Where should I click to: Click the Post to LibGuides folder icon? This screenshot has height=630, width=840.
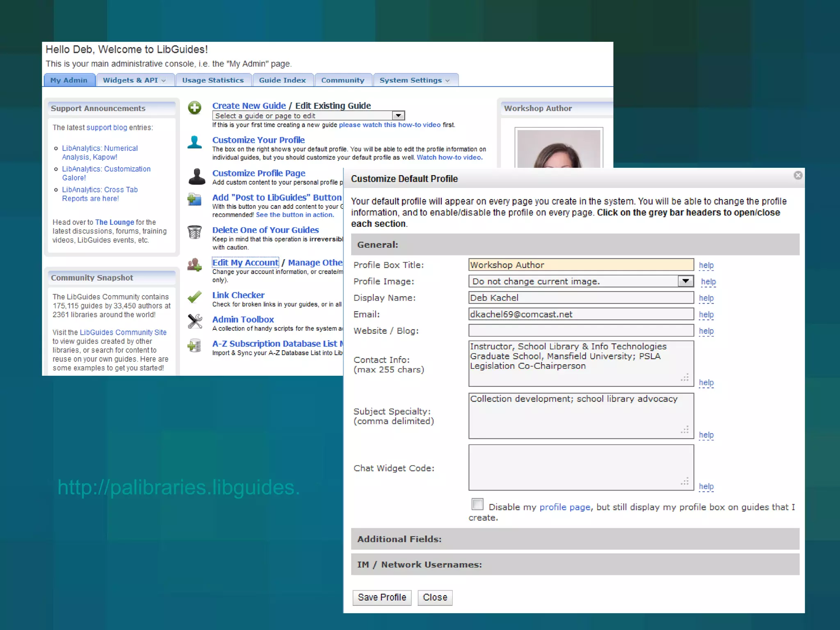[x=194, y=199]
